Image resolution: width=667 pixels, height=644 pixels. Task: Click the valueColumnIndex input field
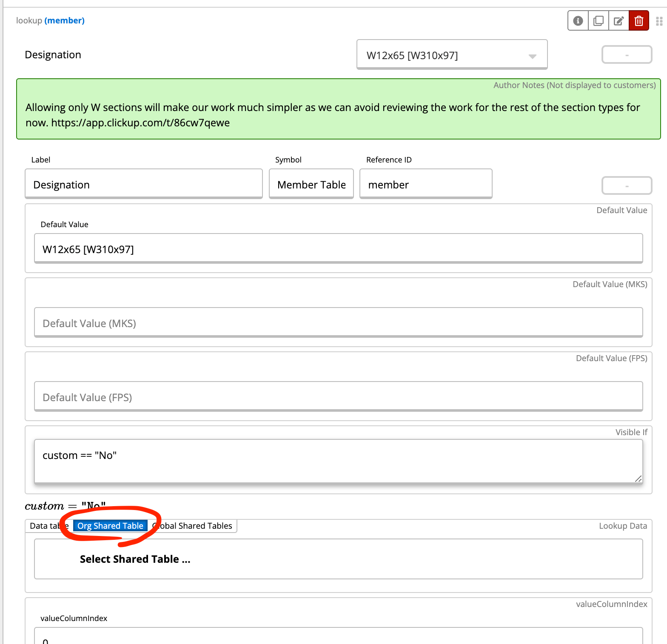point(338,636)
